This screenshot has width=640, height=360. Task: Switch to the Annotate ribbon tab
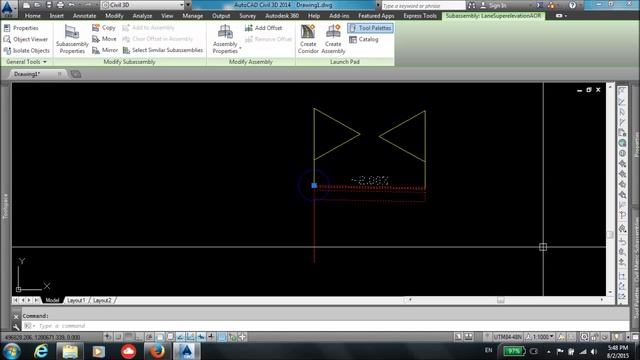(x=84, y=16)
